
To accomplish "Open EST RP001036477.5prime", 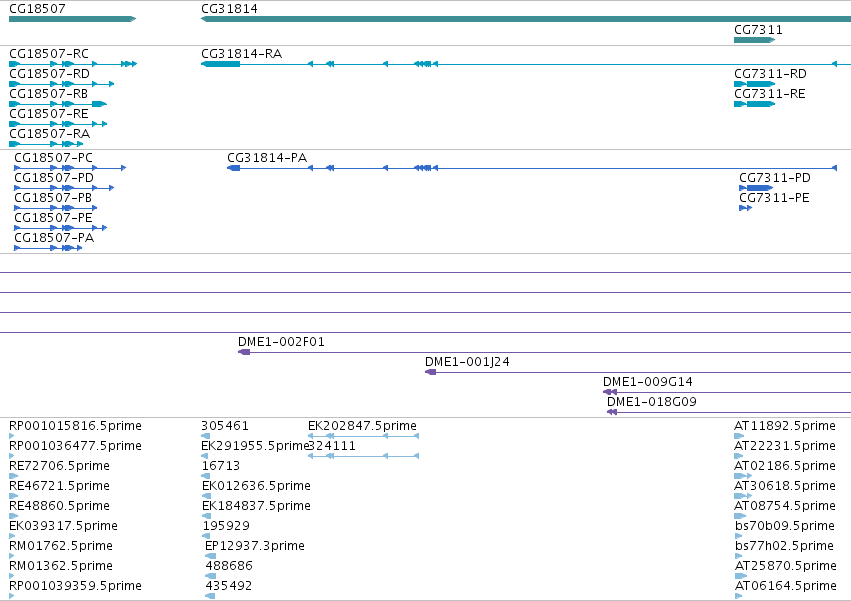I will pos(75,446).
